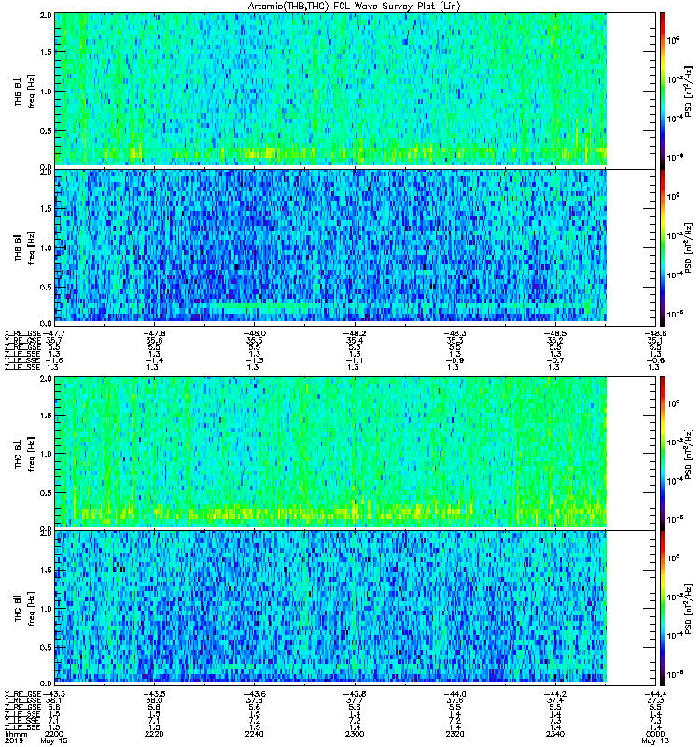Click the 'THB B⊥ freq [Hz]' axis label
The image size is (700, 747).
(x=24, y=91)
